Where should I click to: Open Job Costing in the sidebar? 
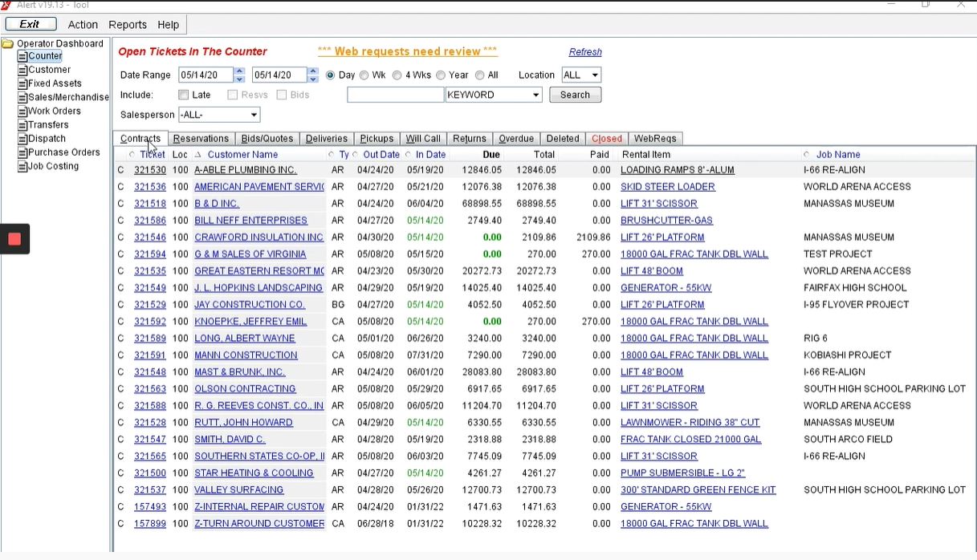(53, 166)
